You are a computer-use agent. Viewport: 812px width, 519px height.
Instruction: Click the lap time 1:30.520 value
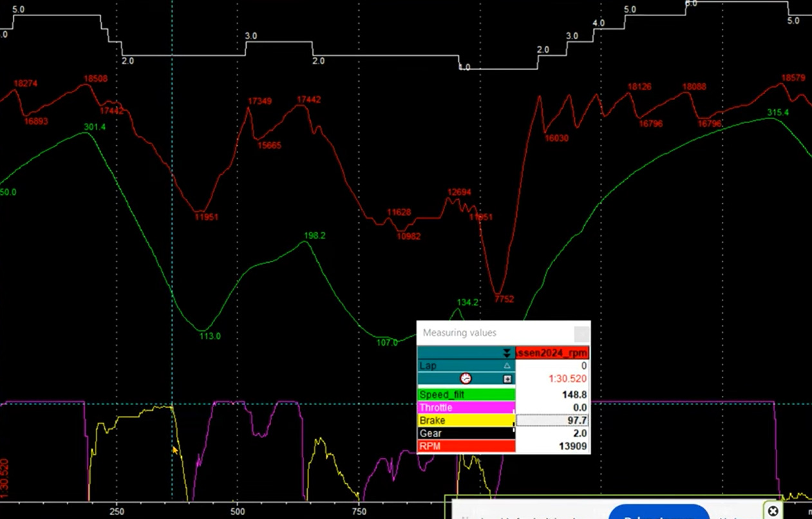click(569, 379)
